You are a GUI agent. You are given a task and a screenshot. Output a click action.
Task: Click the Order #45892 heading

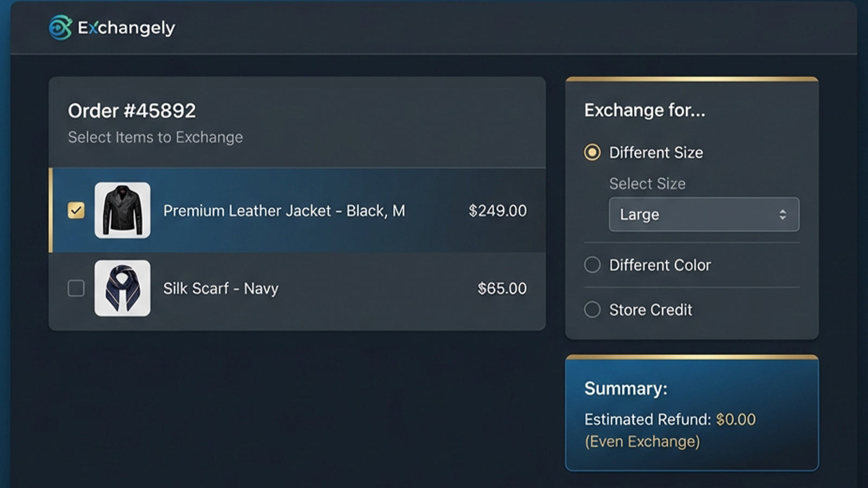(x=132, y=111)
